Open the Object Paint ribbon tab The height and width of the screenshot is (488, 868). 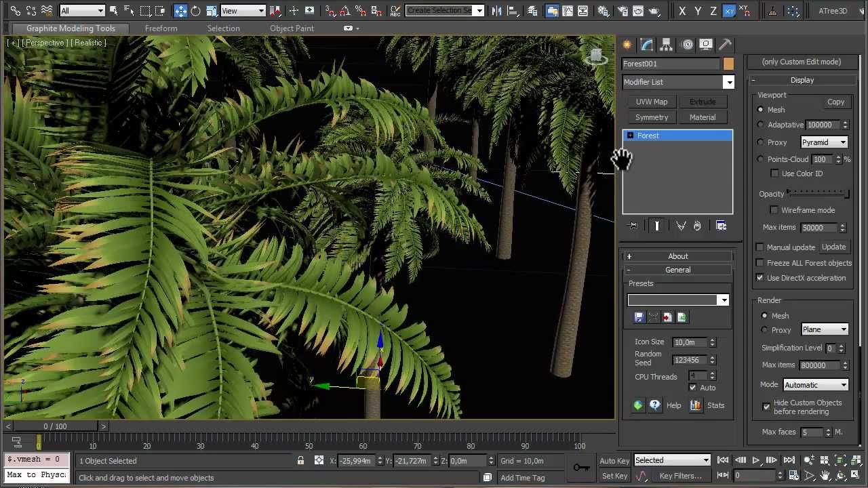292,28
